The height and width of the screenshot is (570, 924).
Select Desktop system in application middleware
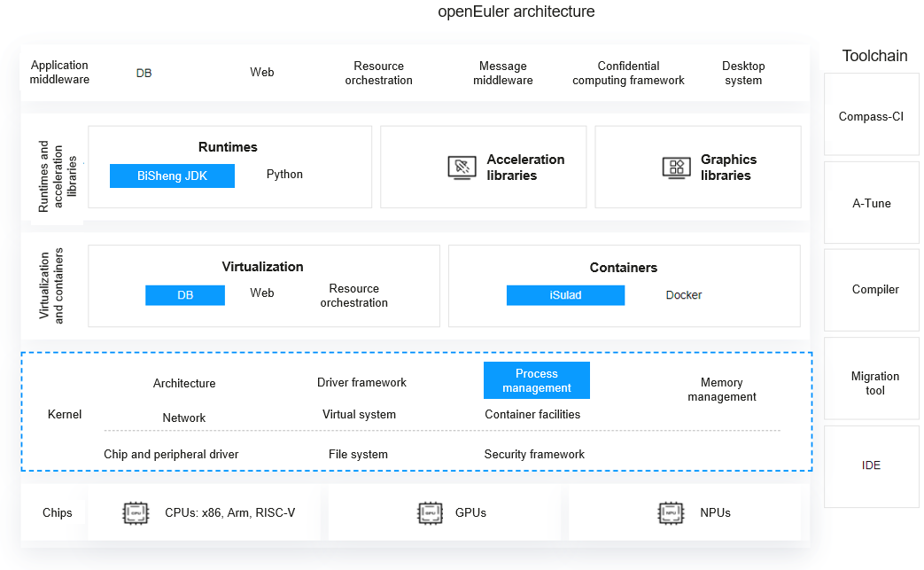tap(743, 73)
